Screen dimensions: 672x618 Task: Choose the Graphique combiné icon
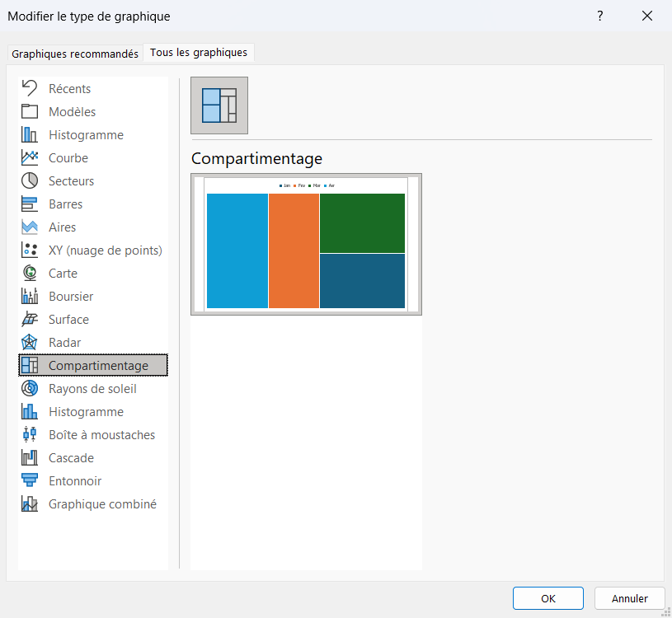point(30,504)
